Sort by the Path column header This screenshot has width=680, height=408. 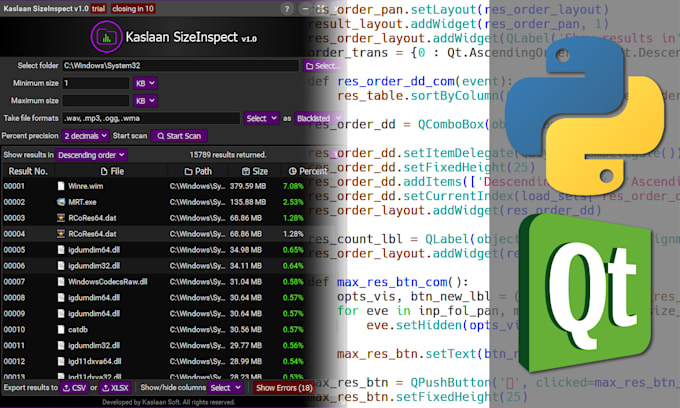(x=198, y=171)
